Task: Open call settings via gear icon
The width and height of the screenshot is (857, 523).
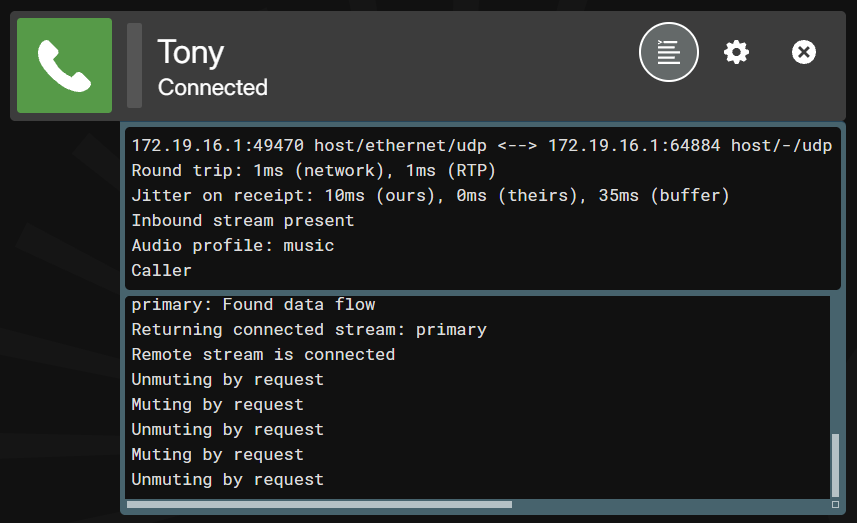Action: 736,52
